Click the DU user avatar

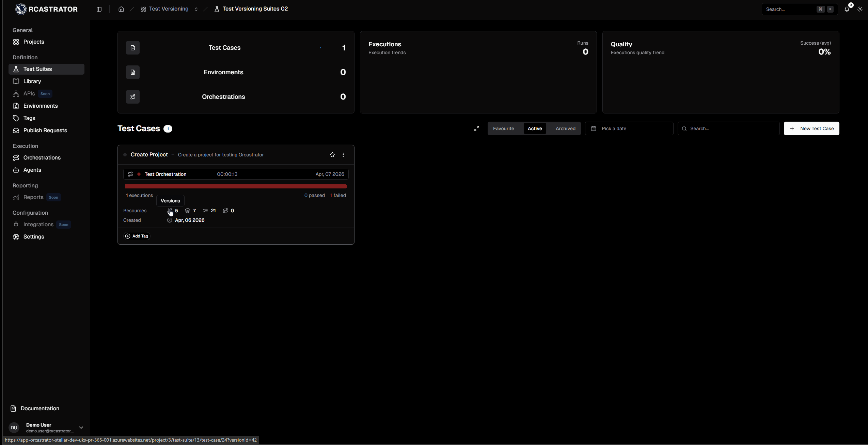(14, 428)
